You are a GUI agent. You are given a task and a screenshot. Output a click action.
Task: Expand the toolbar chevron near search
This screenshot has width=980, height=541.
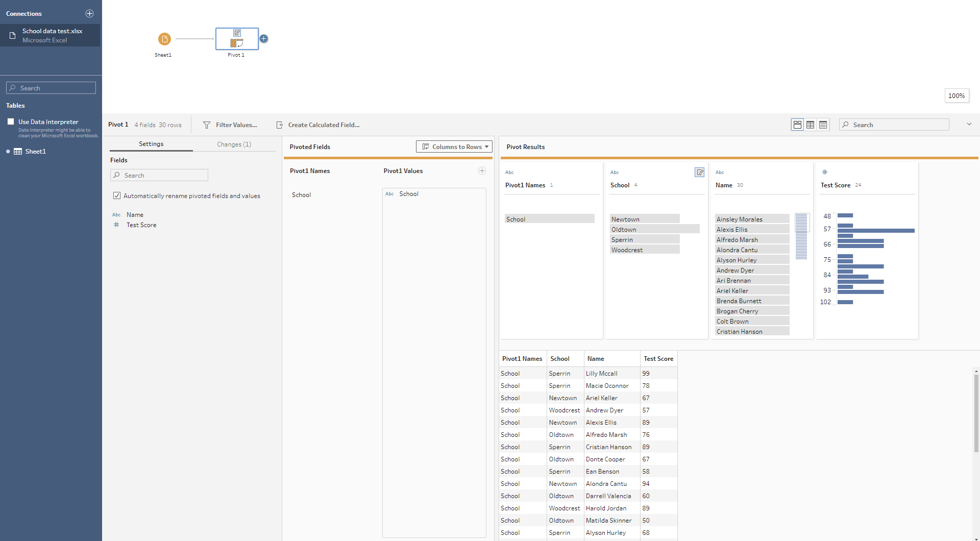click(x=969, y=125)
